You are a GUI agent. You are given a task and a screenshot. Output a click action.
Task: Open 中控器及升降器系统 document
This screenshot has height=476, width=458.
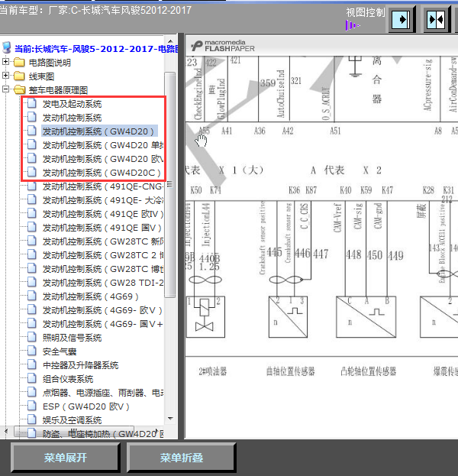click(x=80, y=365)
